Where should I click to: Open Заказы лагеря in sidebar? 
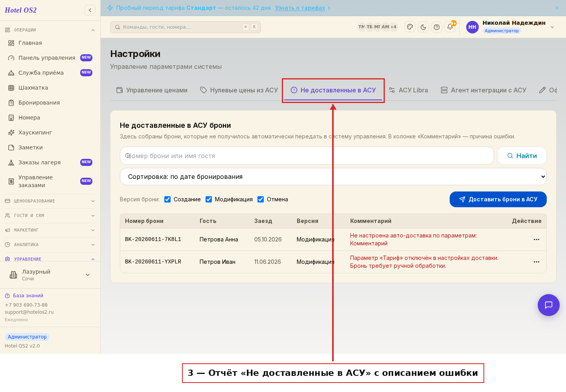50,162
